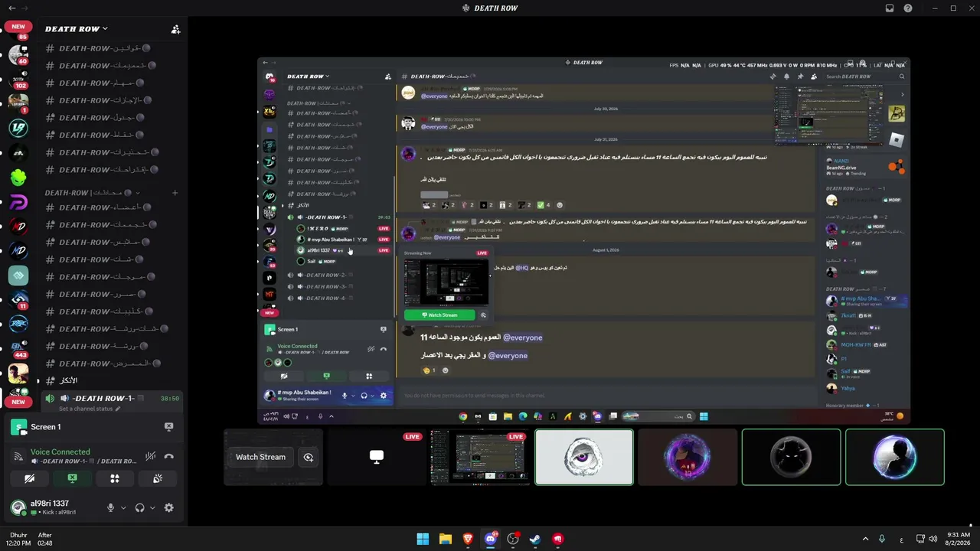Show hidden system tray icons
Image resolution: width=980 pixels, height=551 pixels.
pos(865,539)
